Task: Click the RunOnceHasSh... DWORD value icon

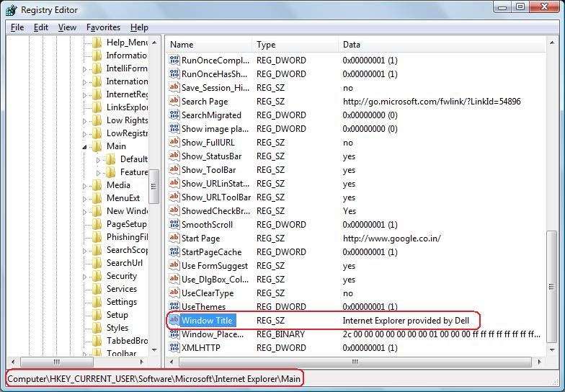Action: 174,73
